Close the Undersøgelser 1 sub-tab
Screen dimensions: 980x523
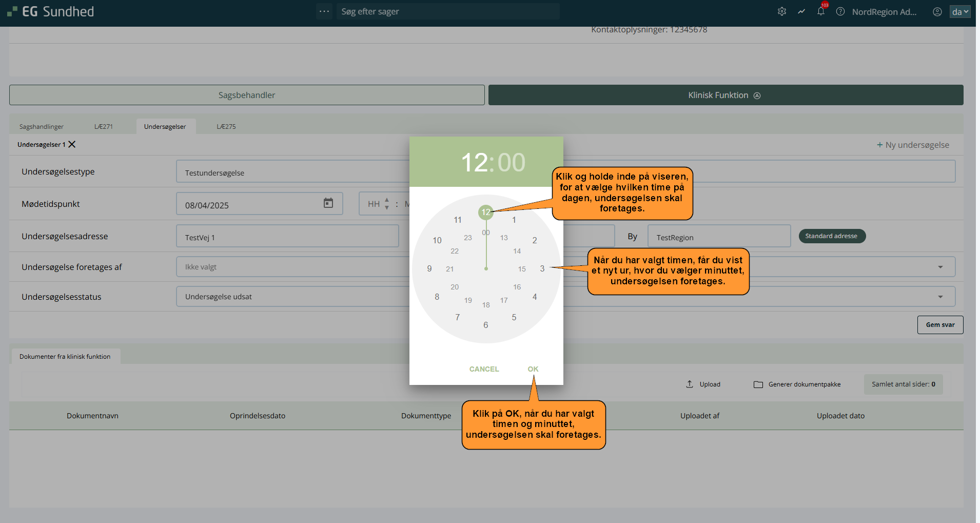pyautogui.click(x=72, y=144)
